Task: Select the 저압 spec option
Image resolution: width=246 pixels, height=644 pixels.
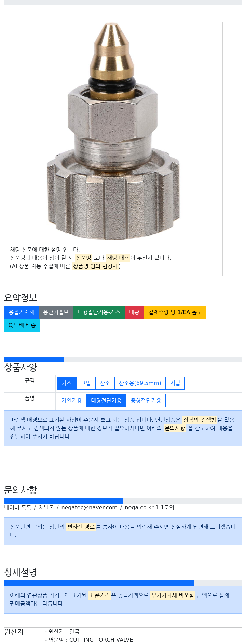Action: pos(175,383)
